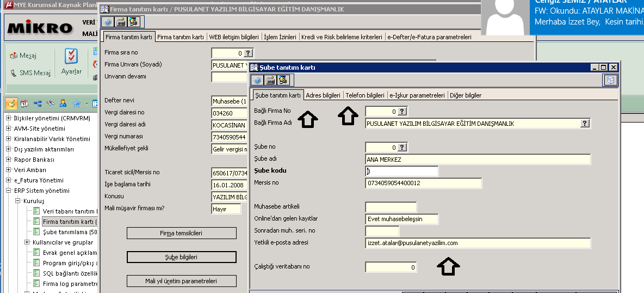Viewport: 644px width, 293px height.
Task: Click third toolbar icon in Şube tanıtım kartı
Action: pyautogui.click(x=283, y=80)
